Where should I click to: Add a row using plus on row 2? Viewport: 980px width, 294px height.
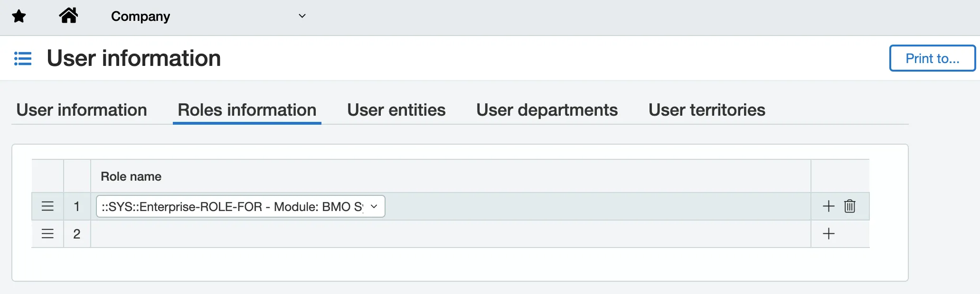(829, 234)
